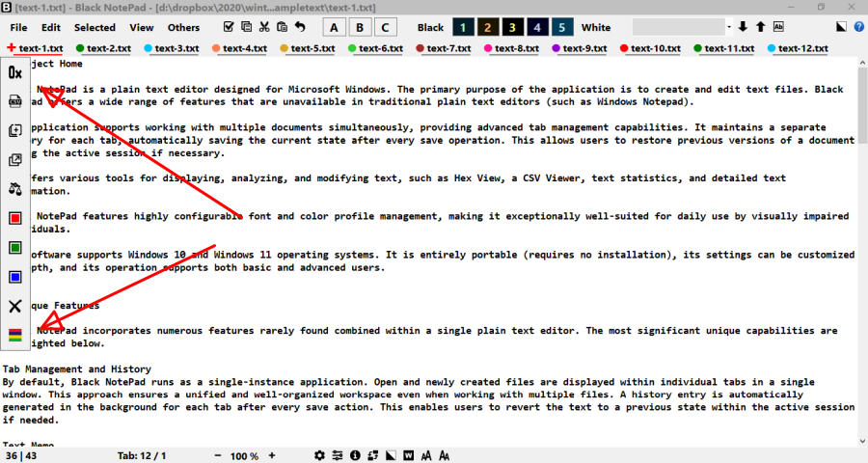Select color profile 1

point(463,27)
